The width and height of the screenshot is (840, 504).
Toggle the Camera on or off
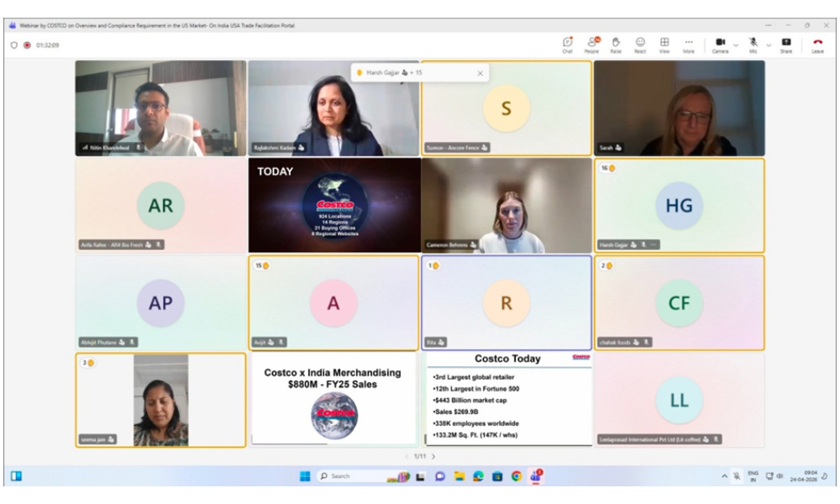[x=720, y=44]
